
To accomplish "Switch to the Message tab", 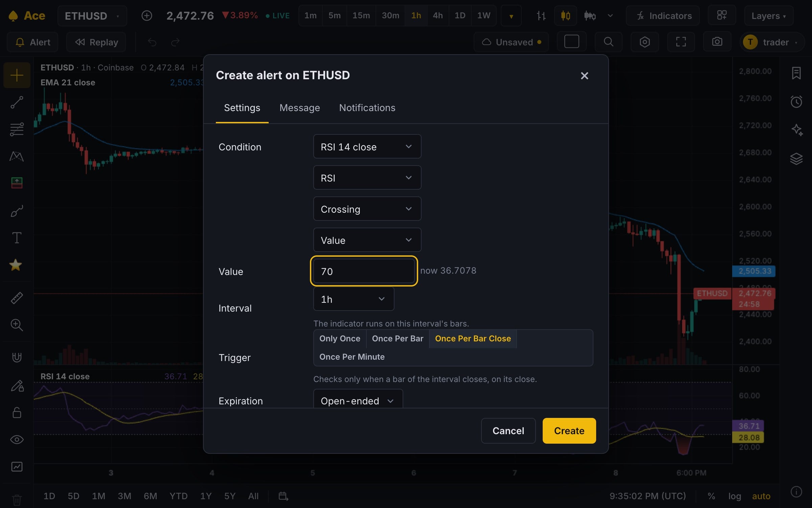I will tap(299, 108).
